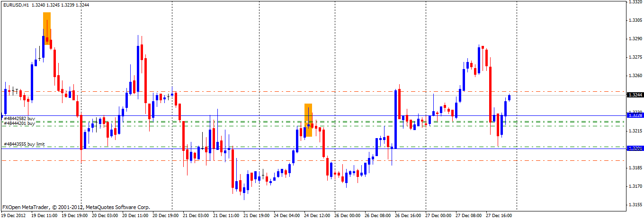Viewport: 644px width, 219px height.
Task: Click the 19 Dec 19:00 time label
Action: tap(75, 215)
